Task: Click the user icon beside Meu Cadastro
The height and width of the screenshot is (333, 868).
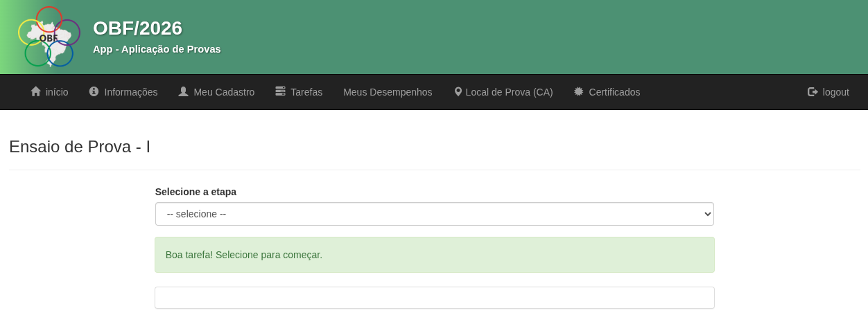Action: (183, 91)
